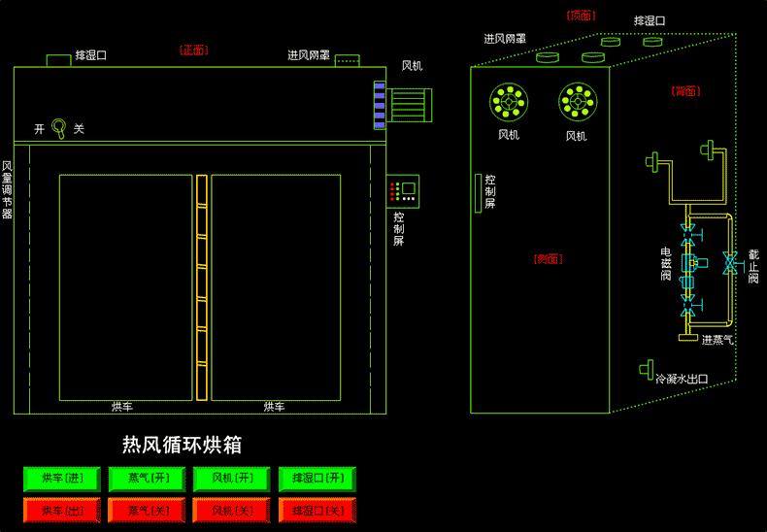Image resolution: width=767 pixels, height=532 pixels.
Task: Click the right pipe flange at top of steam piping
Action: pyautogui.click(x=708, y=150)
